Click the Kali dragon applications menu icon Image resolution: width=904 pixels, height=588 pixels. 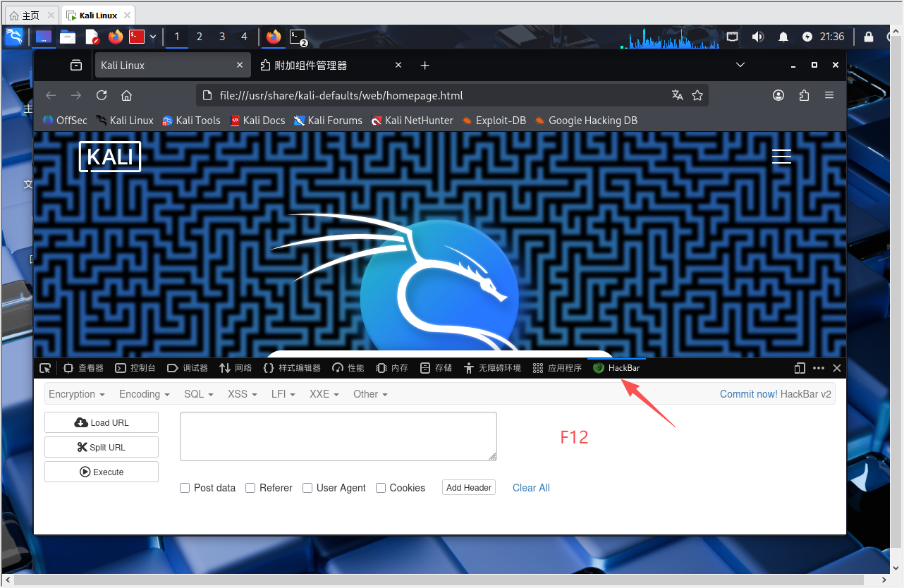tap(14, 37)
